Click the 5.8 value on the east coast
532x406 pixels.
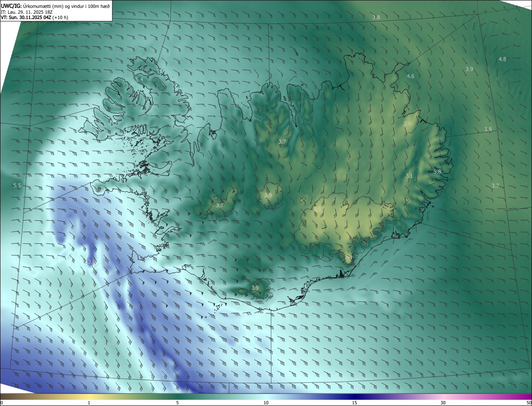click(437, 171)
